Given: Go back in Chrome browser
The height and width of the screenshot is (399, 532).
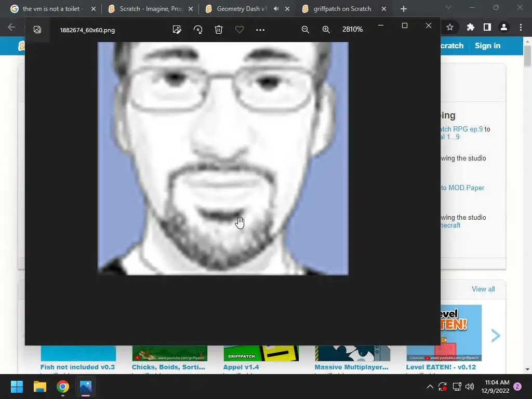Looking at the screenshot, I should click(11, 27).
